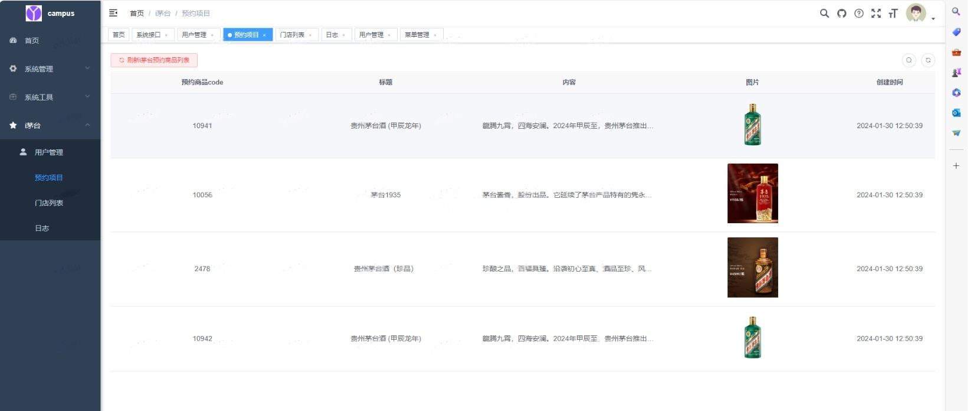Select the active 预约项目 tab
The height and width of the screenshot is (411, 980).
tap(247, 35)
